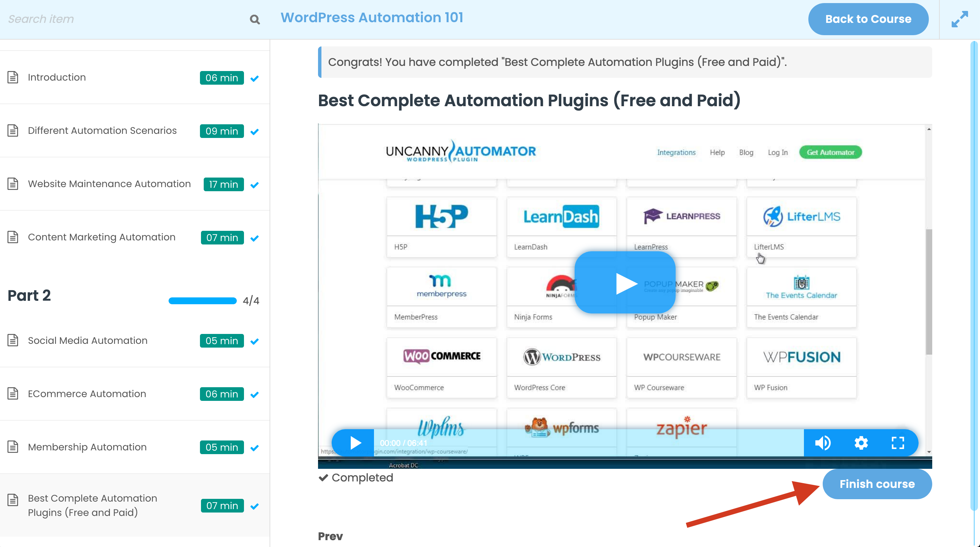Click the Different Automation Scenarios document icon
This screenshot has width=980, height=547.
13,130
